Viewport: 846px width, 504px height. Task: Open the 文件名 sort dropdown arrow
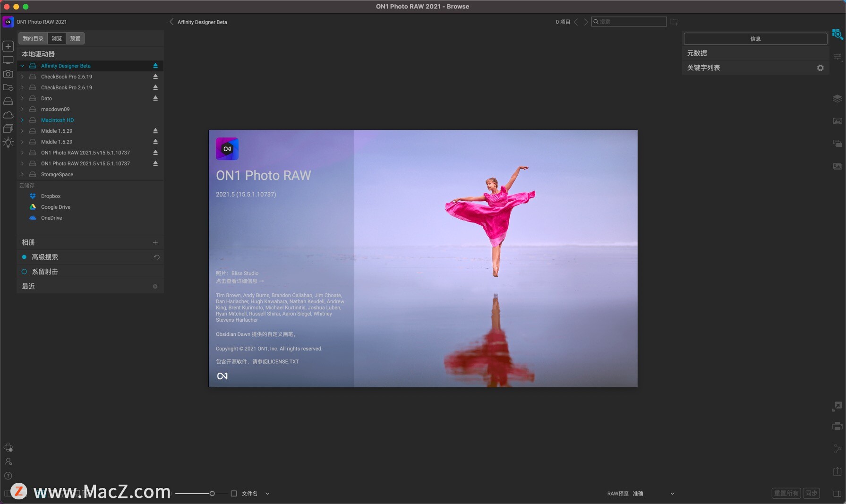point(267,494)
